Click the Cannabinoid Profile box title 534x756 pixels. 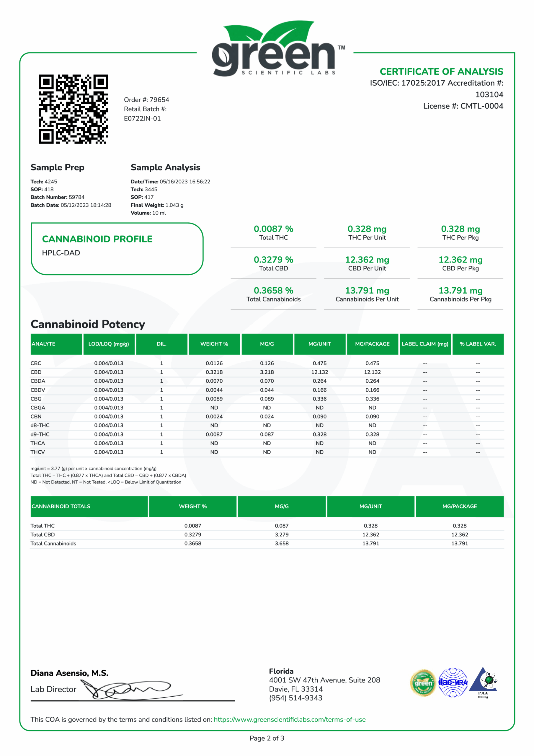click(97, 239)
